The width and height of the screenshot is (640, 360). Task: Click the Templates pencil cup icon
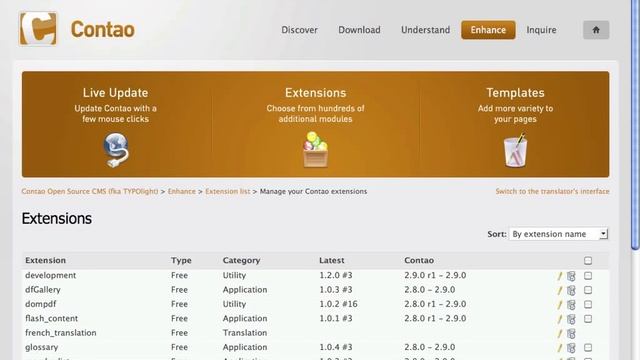(x=516, y=150)
